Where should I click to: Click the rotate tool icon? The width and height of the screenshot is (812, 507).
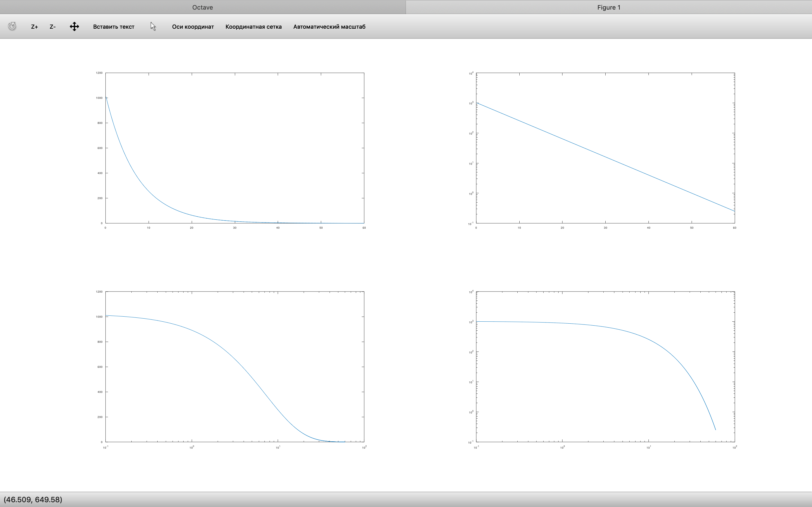click(x=12, y=26)
